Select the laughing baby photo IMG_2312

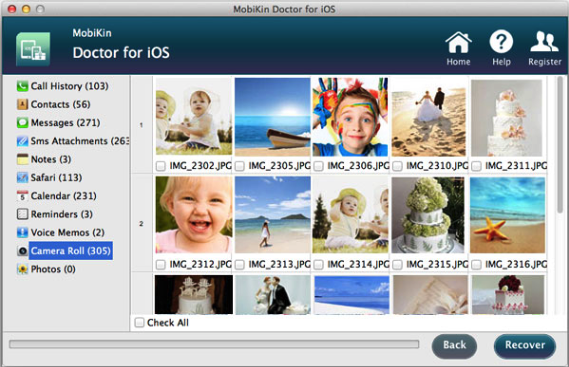(194, 215)
